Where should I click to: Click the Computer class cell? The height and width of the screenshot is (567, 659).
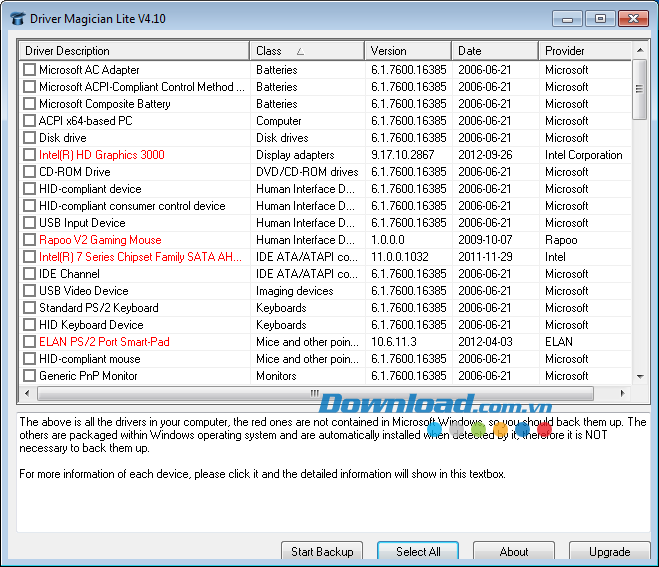tap(279, 121)
